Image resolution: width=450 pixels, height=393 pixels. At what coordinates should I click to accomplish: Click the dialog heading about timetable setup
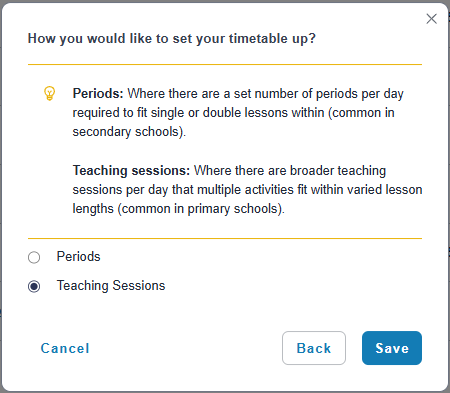[x=172, y=39]
